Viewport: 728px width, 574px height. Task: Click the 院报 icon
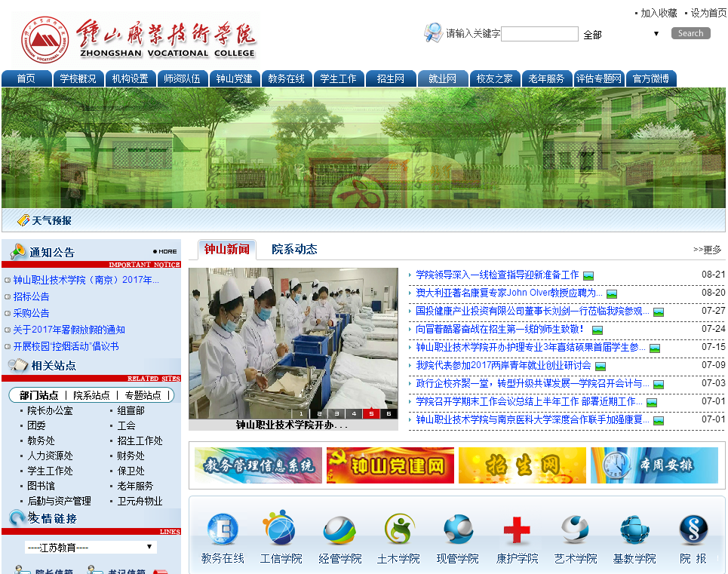[693, 529]
